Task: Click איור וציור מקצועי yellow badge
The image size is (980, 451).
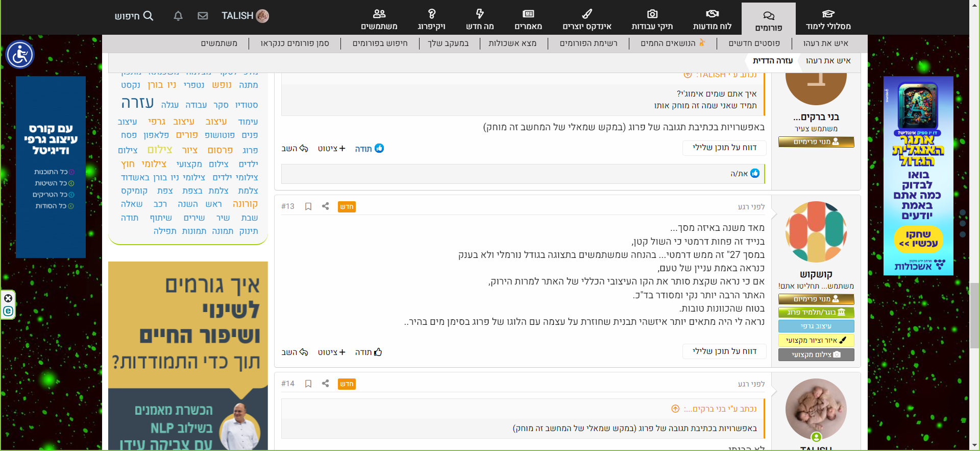Action: 816,340
